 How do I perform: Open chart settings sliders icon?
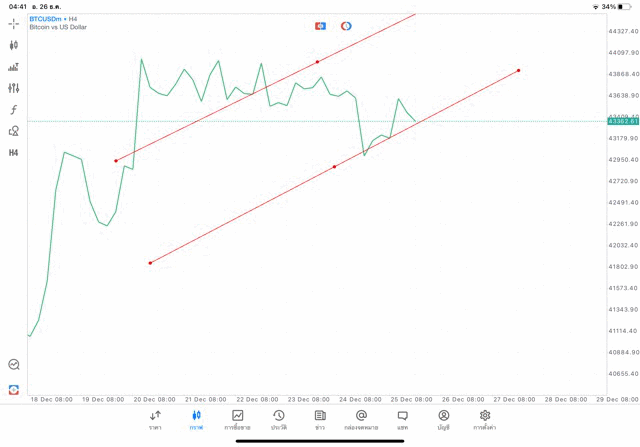pyautogui.click(x=14, y=88)
